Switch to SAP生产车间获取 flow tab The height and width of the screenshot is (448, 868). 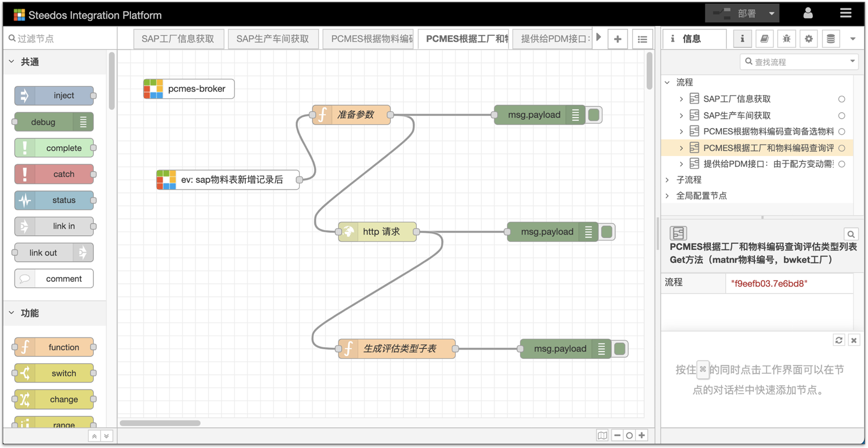tap(273, 39)
